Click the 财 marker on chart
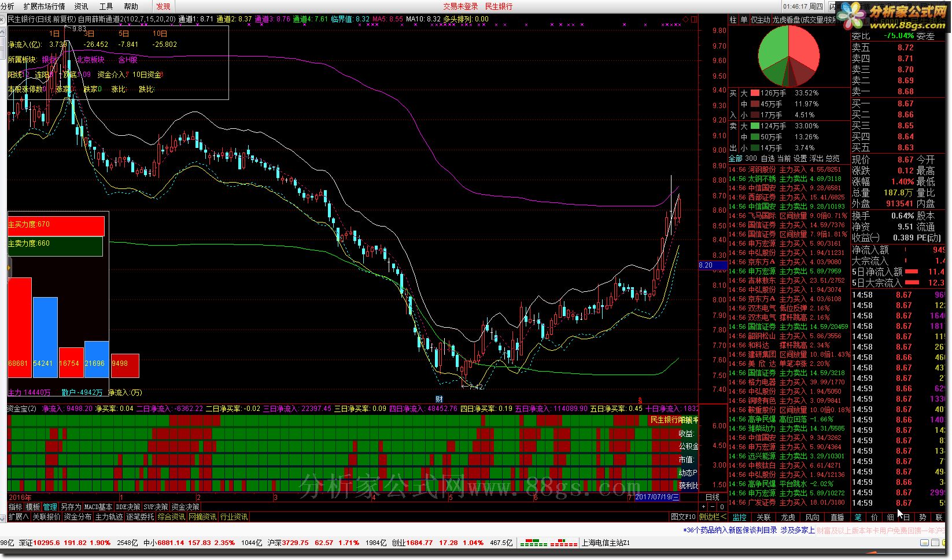This screenshot has height=560, width=952. click(x=439, y=399)
